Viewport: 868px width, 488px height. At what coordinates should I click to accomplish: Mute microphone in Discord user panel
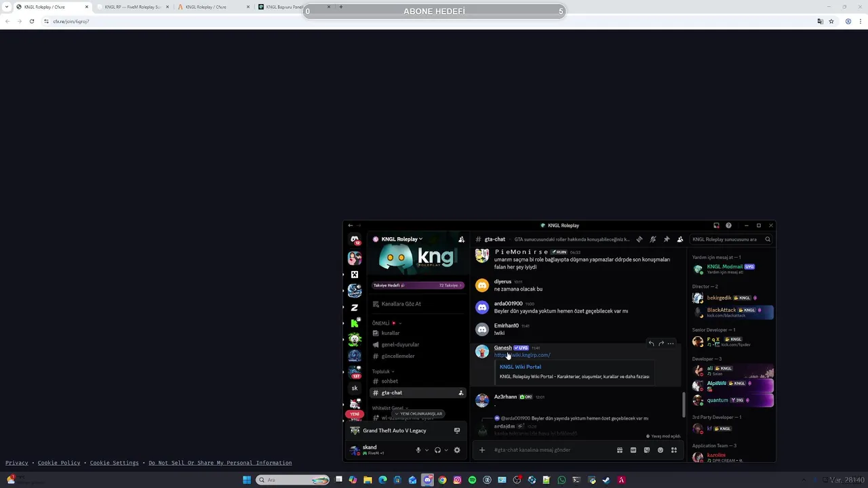tap(418, 450)
